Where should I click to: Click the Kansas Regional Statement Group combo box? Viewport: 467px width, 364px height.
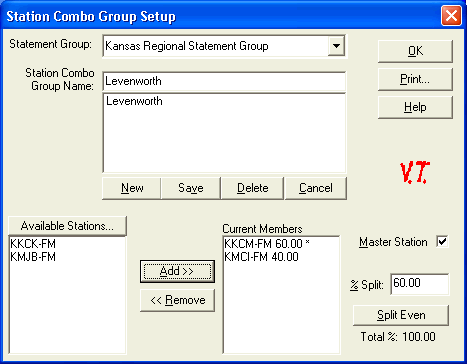224,46
